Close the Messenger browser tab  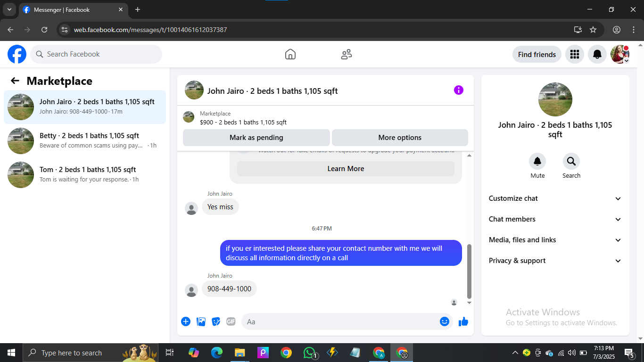point(121,9)
